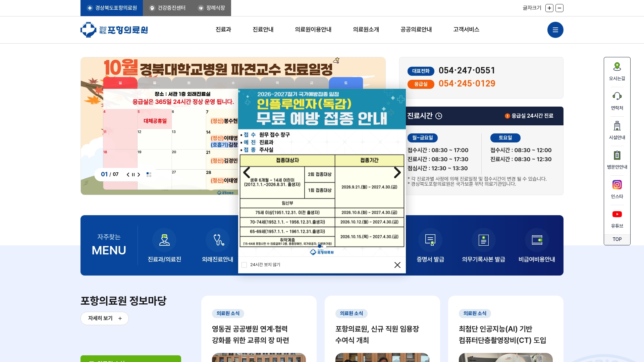Open the hamburger all-menu button
This screenshot has width=644, height=362.
click(x=555, y=30)
